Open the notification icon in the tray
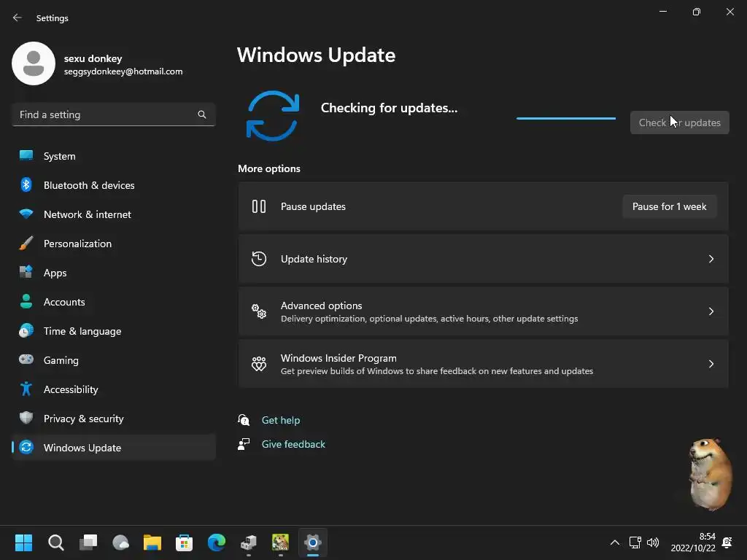Viewport: 747px width, 560px height. [x=727, y=542]
